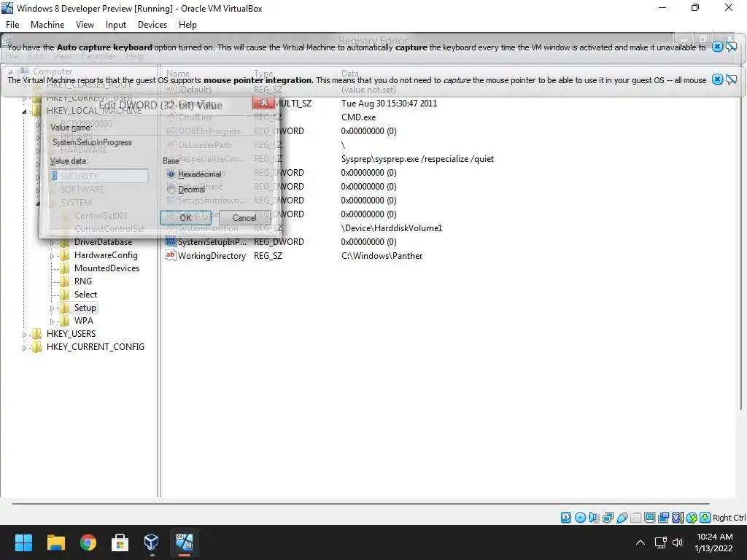Image resolution: width=747 pixels, height=560 pixels.
Task: Expand the HKEY_USERS hive
Action: [x=24, y=334]
